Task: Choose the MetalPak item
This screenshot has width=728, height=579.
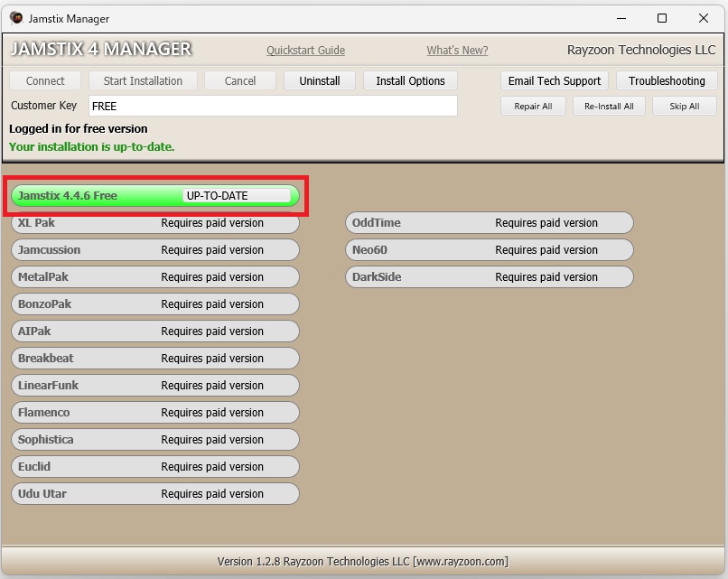Action: [x=154, y=277]
